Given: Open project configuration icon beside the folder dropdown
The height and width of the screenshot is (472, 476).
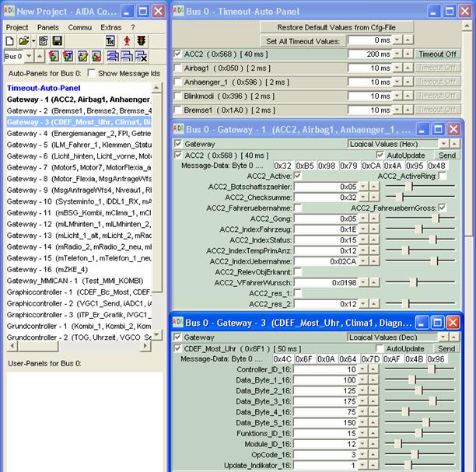Looking at the screenshot, I should 44,40.
